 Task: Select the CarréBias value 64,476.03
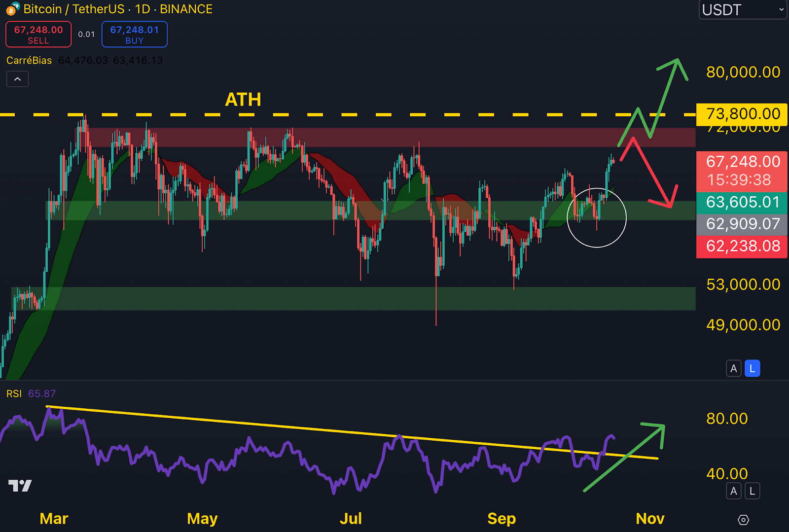(83, 60)
